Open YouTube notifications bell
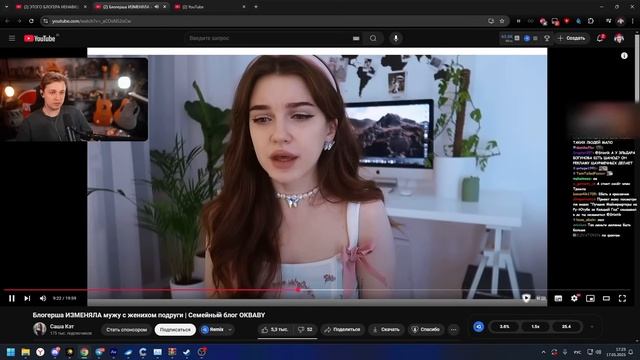 click(x=600, y=38)
